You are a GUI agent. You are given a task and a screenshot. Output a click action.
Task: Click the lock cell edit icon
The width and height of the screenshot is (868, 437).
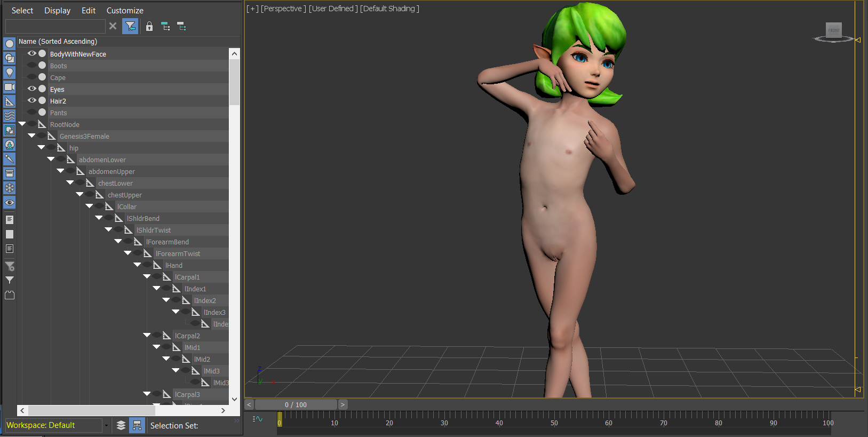pyautogui.click(x=149, y=26)
